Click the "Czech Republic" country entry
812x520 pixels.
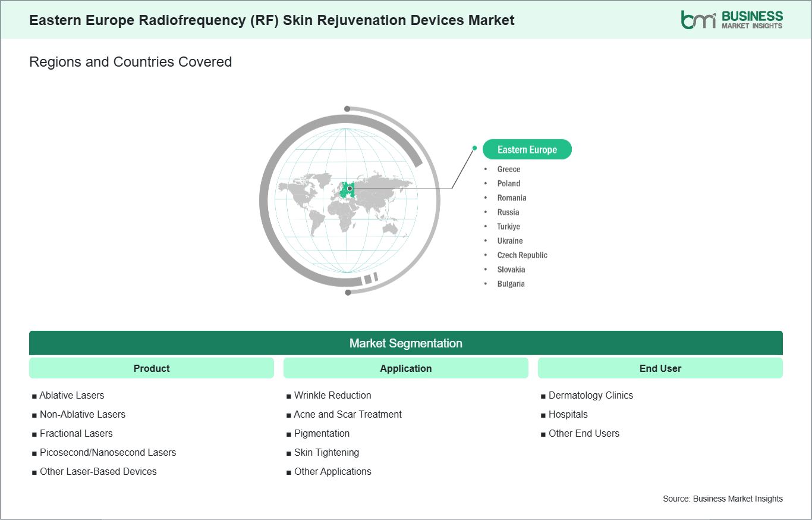(523, 255)
